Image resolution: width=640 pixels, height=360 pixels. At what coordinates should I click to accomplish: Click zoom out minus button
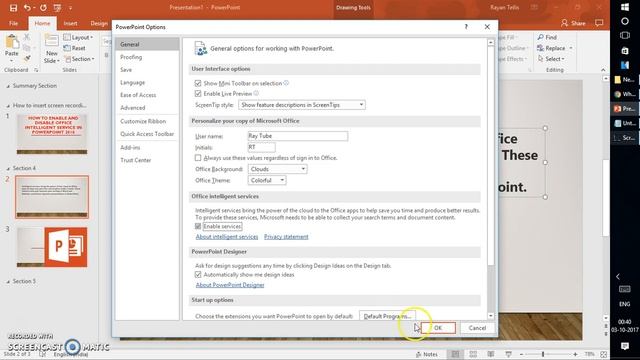pos(521,354)
